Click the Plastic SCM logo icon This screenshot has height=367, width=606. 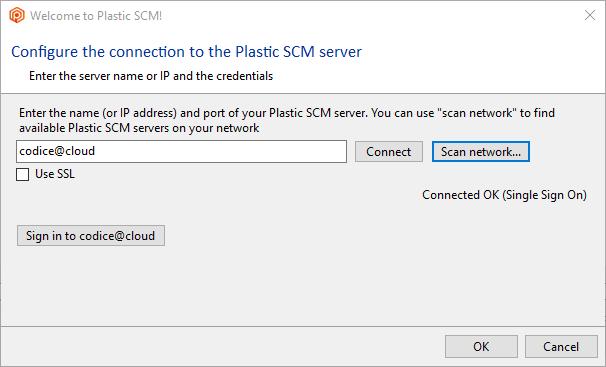click(x=17, y=15)
